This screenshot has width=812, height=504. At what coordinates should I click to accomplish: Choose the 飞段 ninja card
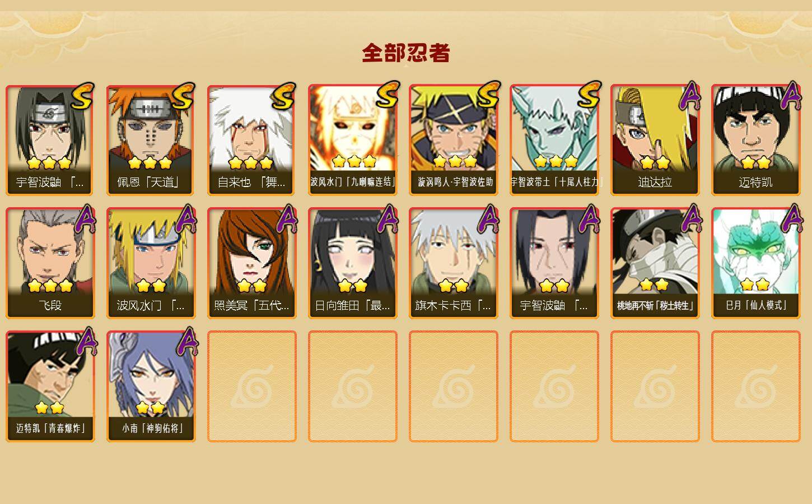50,263
